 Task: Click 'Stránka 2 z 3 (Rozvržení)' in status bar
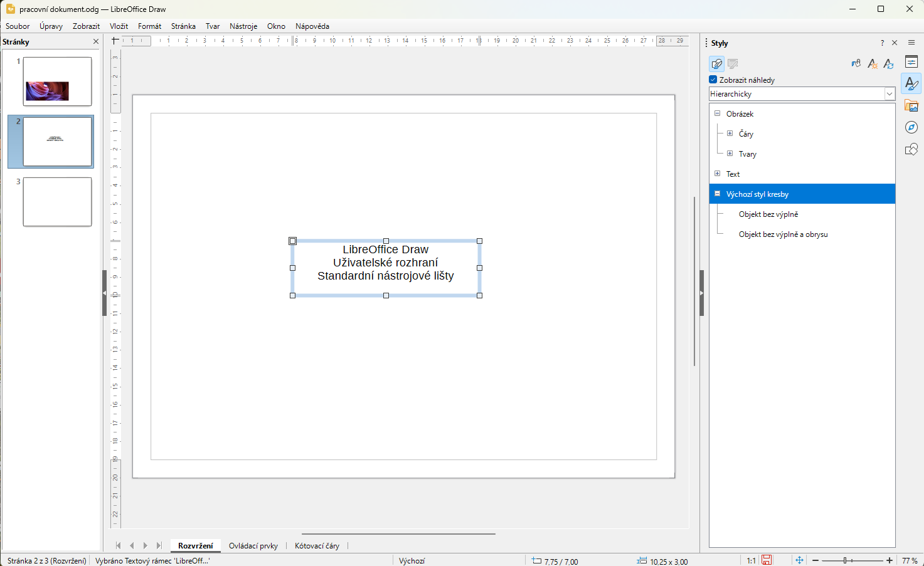47,561
